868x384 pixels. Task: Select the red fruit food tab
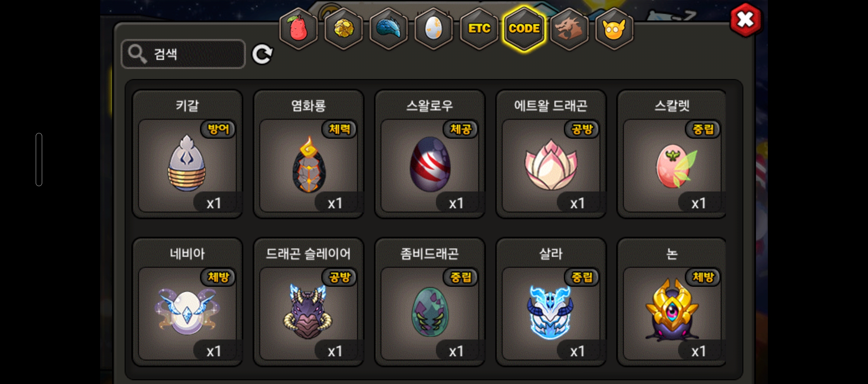point(299,29)
